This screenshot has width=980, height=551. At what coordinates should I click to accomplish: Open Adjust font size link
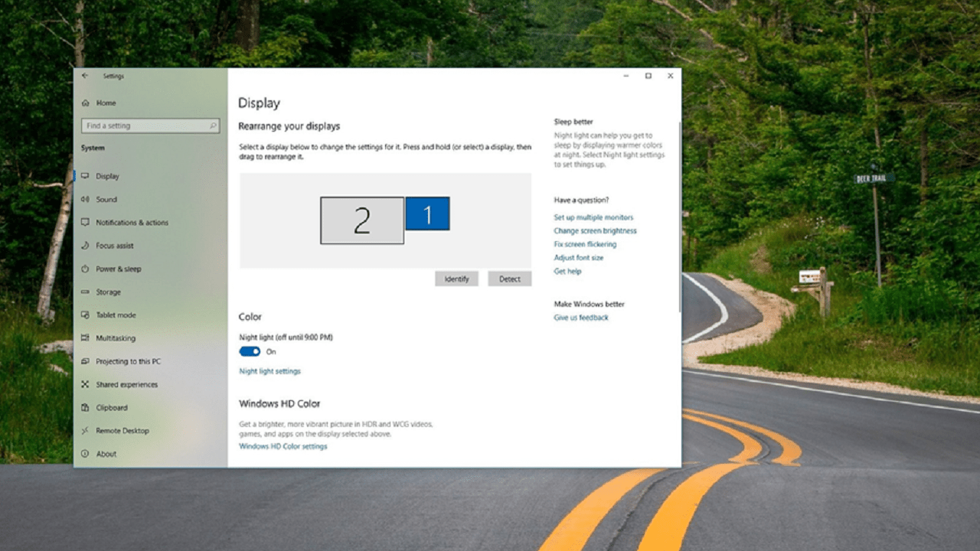[x=579, y=258]
